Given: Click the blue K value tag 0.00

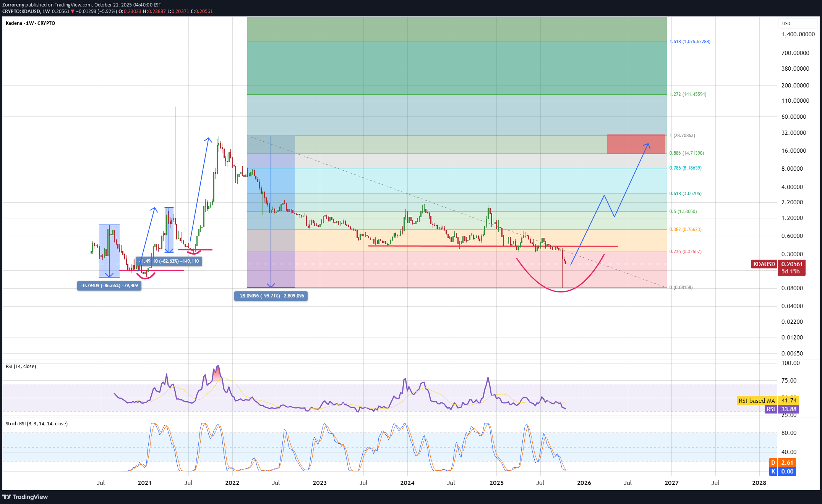Looking at the screenshot, I should coord(787,471).
